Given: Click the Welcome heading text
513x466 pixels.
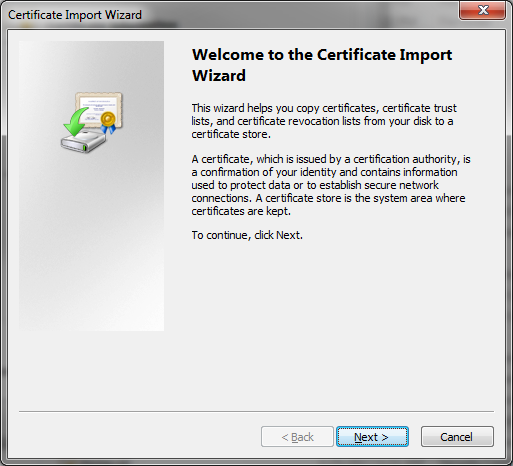Looking at the screenshot, I should click(322, 65).
